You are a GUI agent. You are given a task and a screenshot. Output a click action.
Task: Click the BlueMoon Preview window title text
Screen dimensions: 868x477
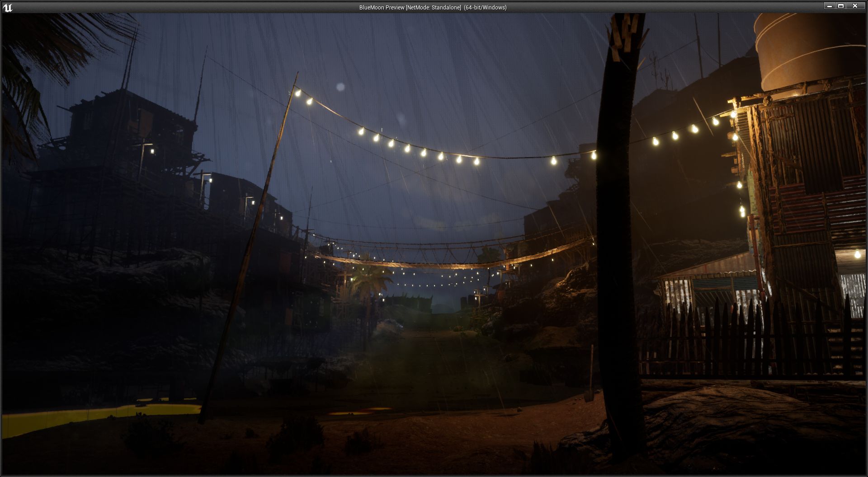[433, 7]
